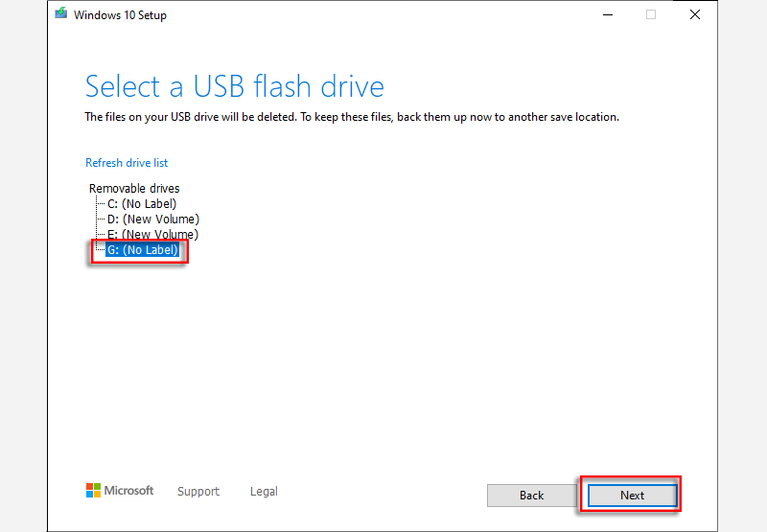The image size is (767, 532).
Task: Close the Windows 10 Setup window
Action: pos(695,14)
